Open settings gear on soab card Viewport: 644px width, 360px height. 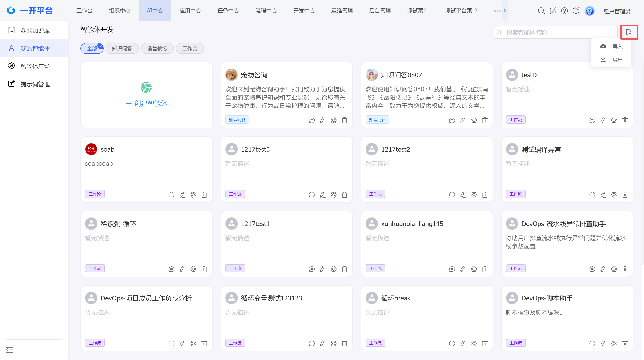193,194
